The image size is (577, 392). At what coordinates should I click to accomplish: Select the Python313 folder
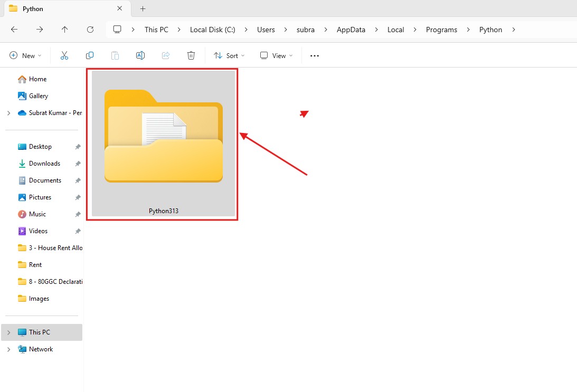point(163,144)
